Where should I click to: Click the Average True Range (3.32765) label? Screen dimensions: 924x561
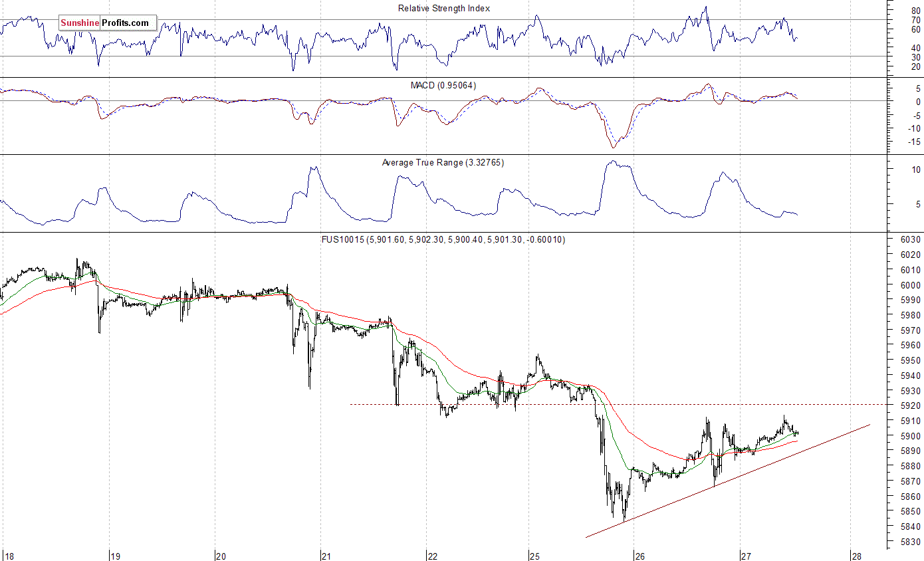[x=443, y=162]
